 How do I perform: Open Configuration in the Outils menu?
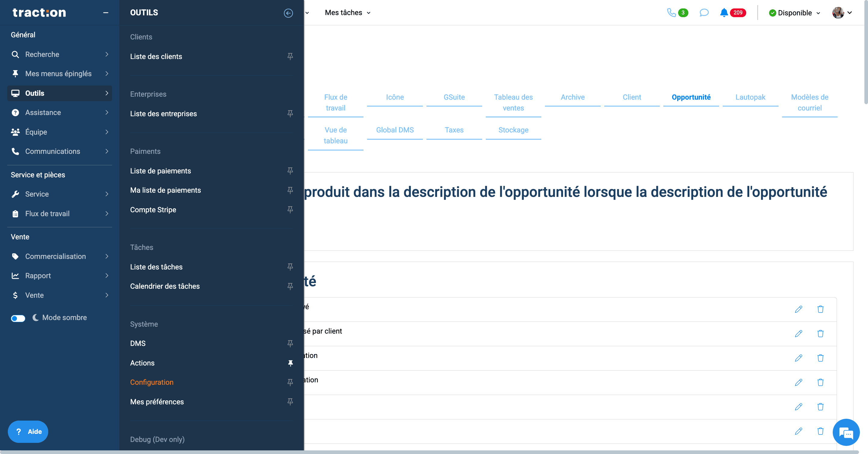(x=152, y=382)
